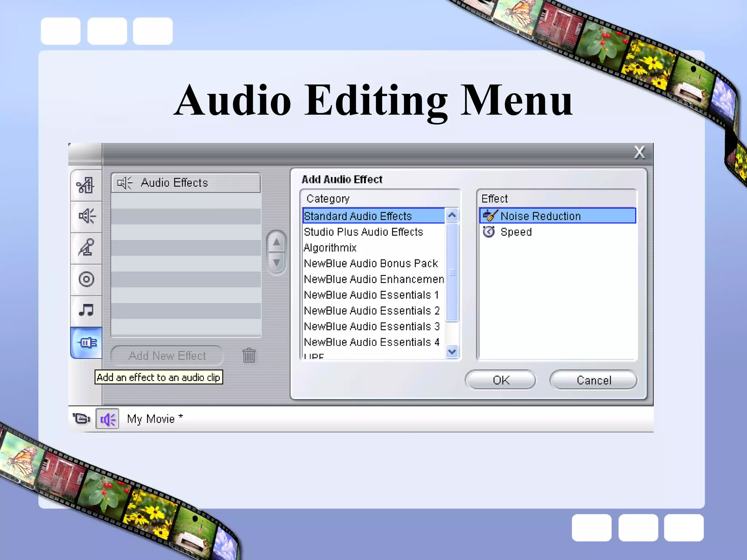Select NewBlue Audio Enhancement category
Image resolution: width=747 pixels, height=560 pixels.
[373, 279]
